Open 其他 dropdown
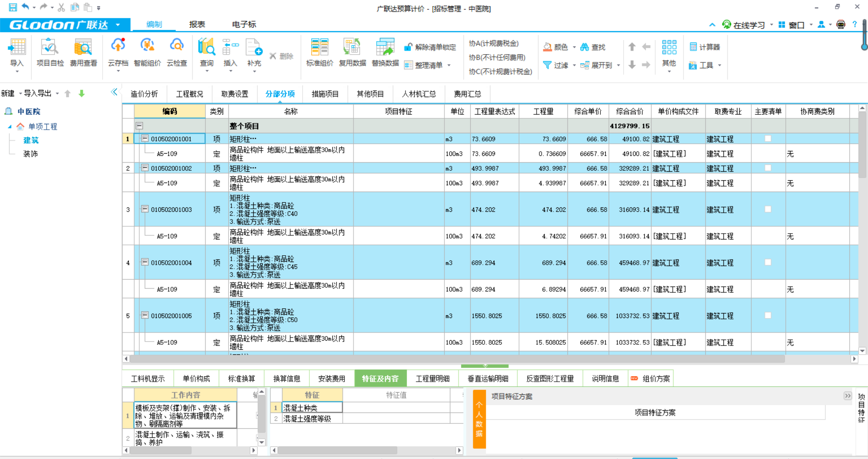The height and width of the screenshot is (459, 868). tap(669, 56)
